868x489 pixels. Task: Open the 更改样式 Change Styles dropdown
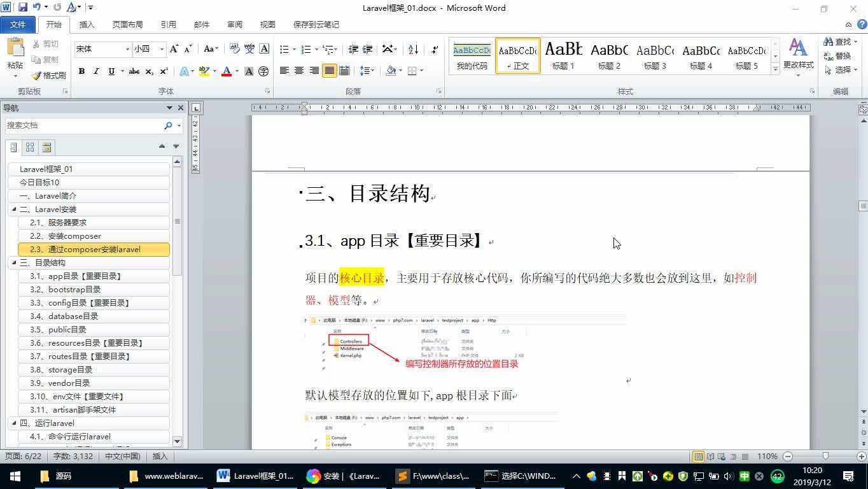[x=798, y=56]
